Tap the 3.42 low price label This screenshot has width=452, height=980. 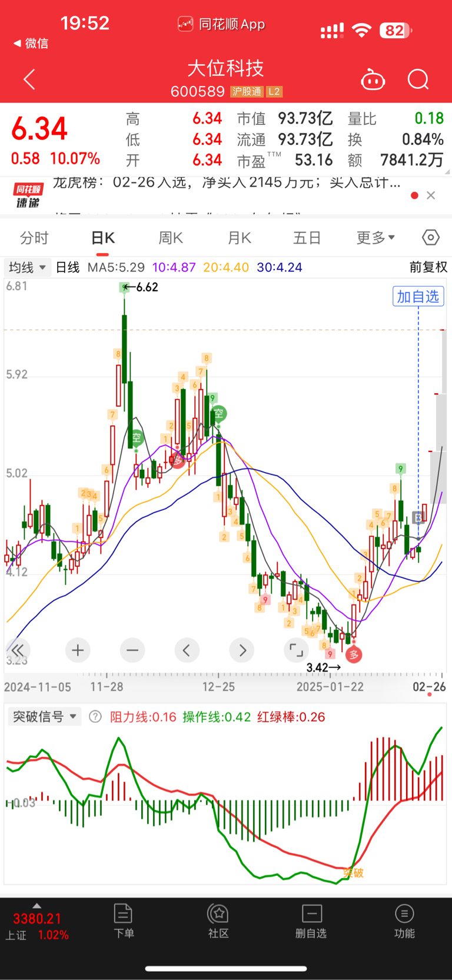(323, 667)
